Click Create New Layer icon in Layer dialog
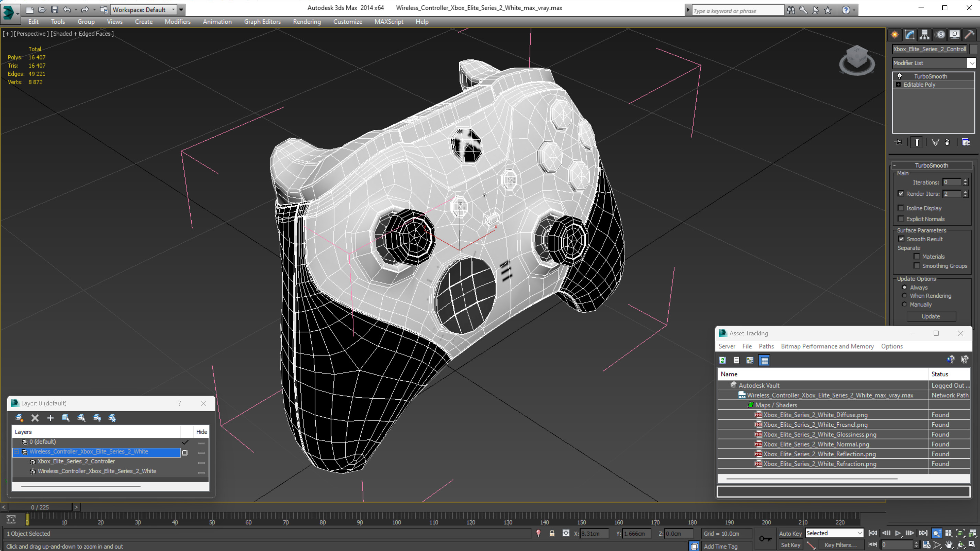980x551 pixels. coord(19,418)
